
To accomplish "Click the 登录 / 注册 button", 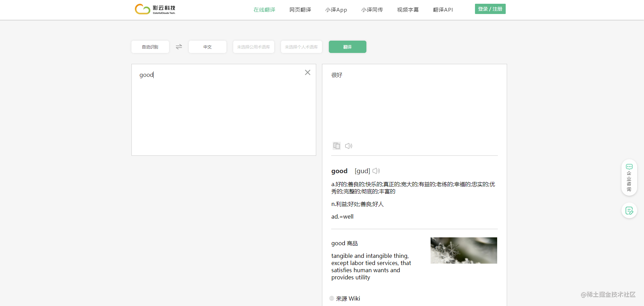I will coord(490,9).
